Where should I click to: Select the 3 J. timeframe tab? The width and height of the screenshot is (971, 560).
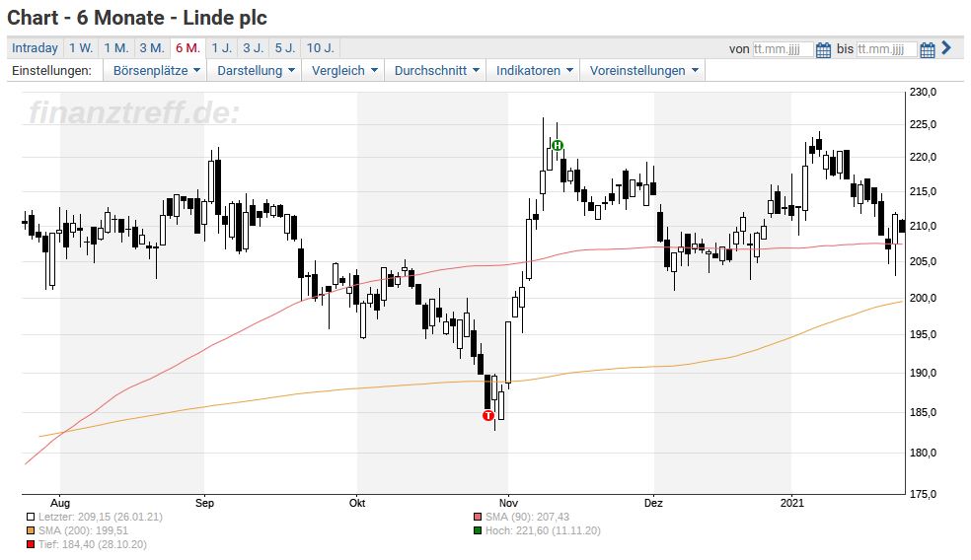pos(254,48)
